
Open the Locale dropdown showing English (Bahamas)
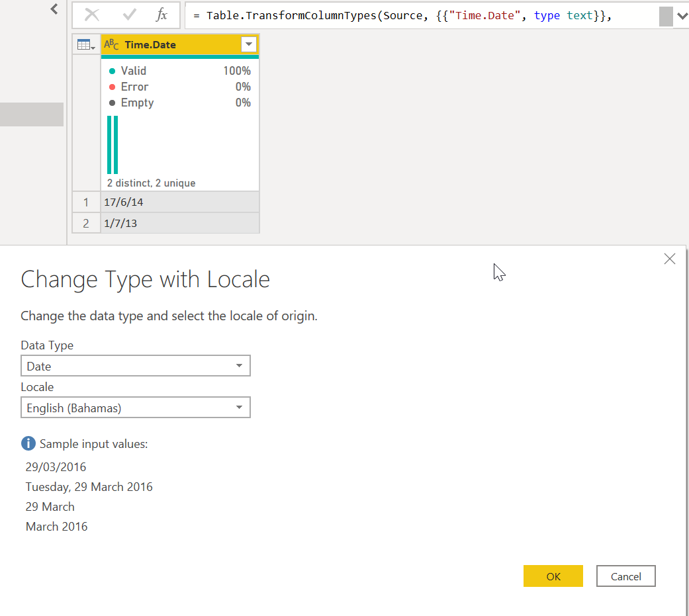click(x=135, y=408)
